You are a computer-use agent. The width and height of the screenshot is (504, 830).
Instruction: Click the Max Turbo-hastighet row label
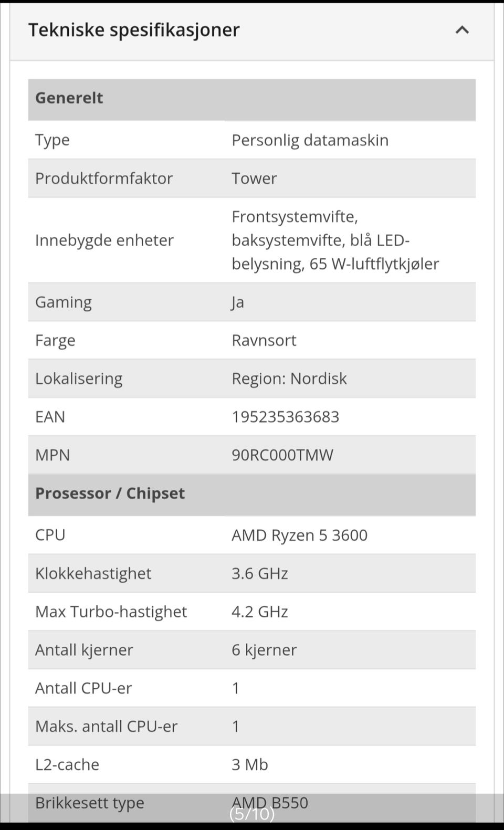click(111, 612)
